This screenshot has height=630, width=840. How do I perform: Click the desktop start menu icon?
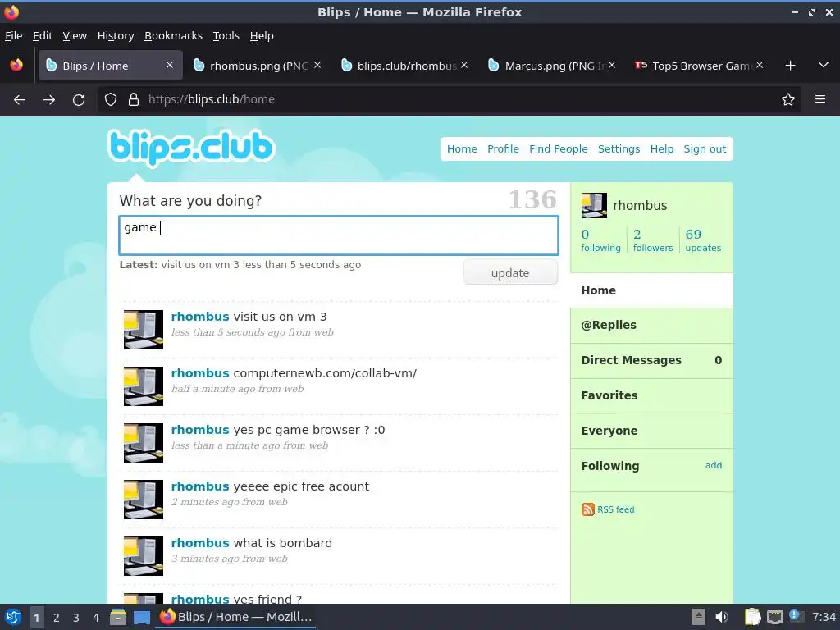pos(13,617)
